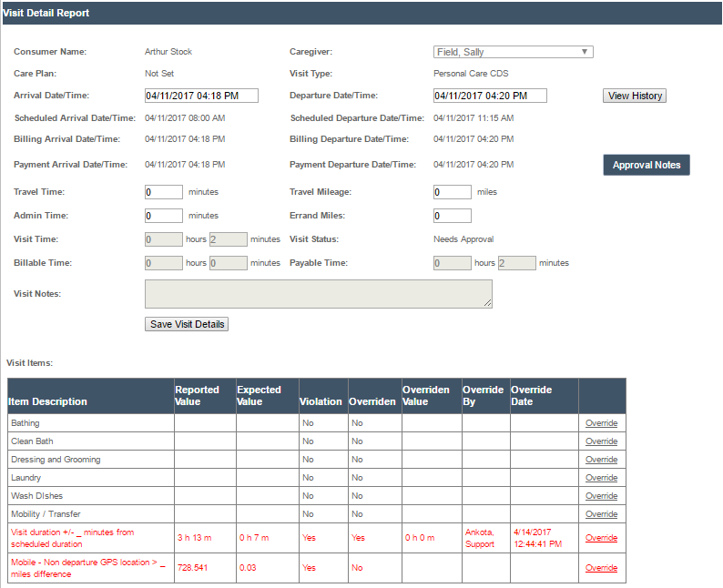Select the billing arrival time 04:18 PM value
This screenshot has width=723, height=588.
185,139
